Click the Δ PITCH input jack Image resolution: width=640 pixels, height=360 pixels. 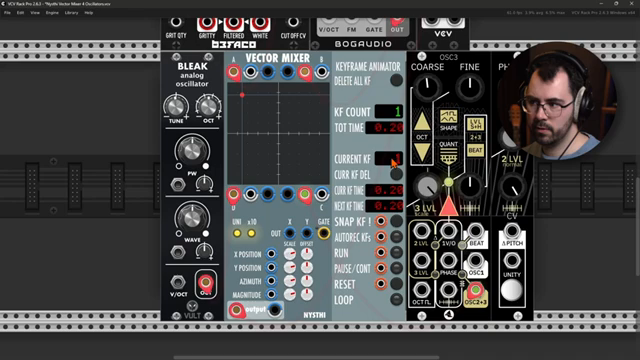pos(512,231)
